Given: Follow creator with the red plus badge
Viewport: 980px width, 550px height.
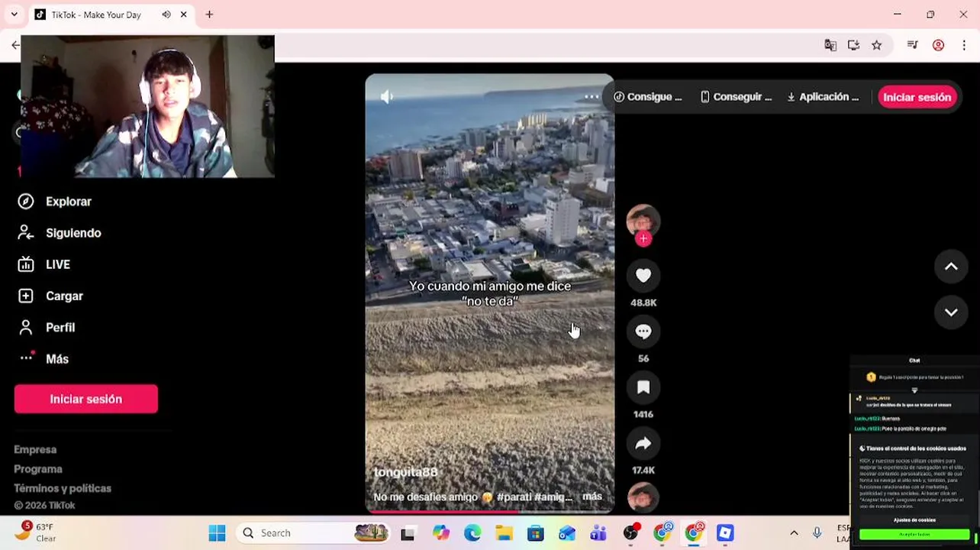Looking at the screenshot, I should click(x=643, y=239).
